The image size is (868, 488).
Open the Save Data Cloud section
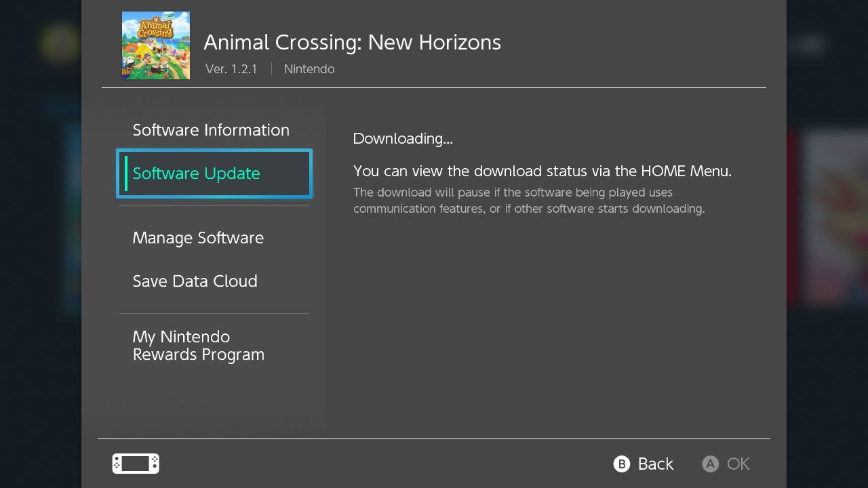pos(195,281)
